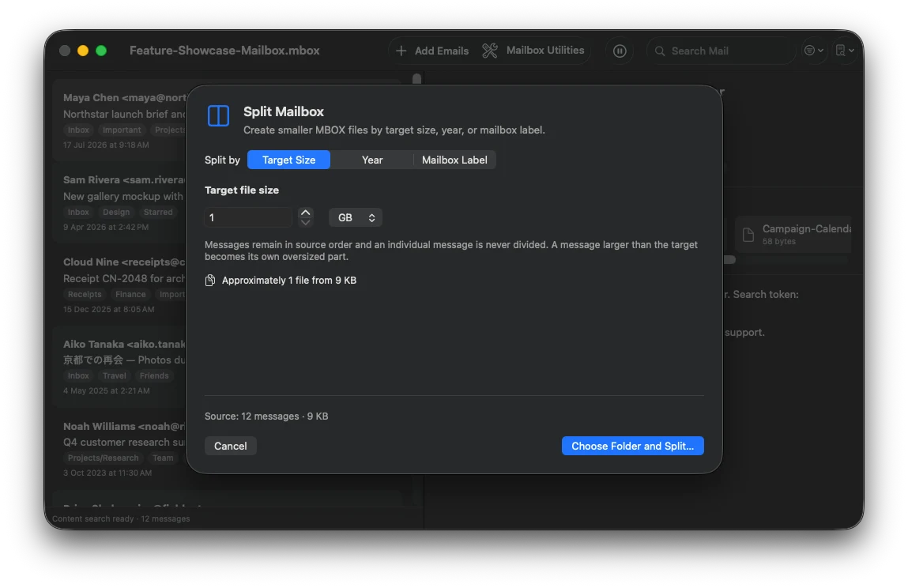Click the document icon beside the file estimate
The image size is (908, 588).
[210, 281]
